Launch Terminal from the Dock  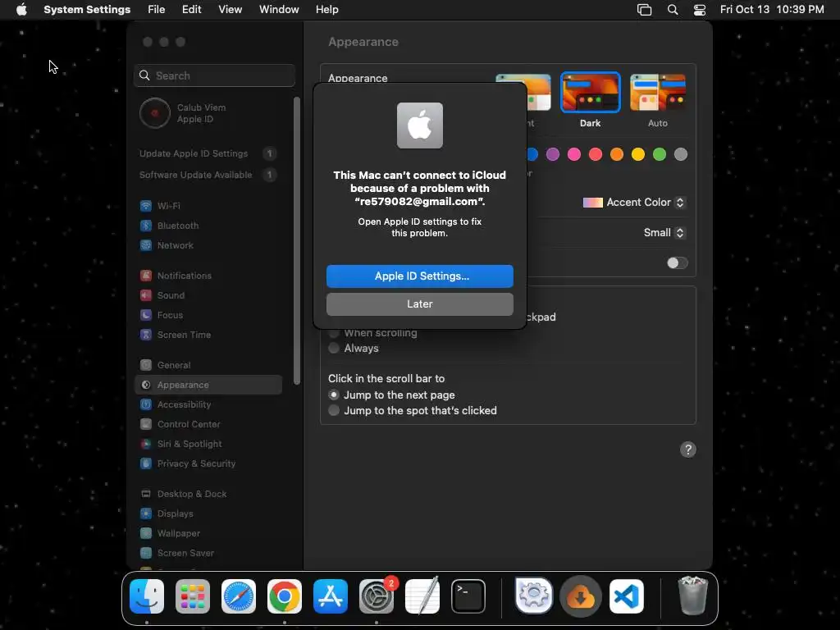[468, 596]
